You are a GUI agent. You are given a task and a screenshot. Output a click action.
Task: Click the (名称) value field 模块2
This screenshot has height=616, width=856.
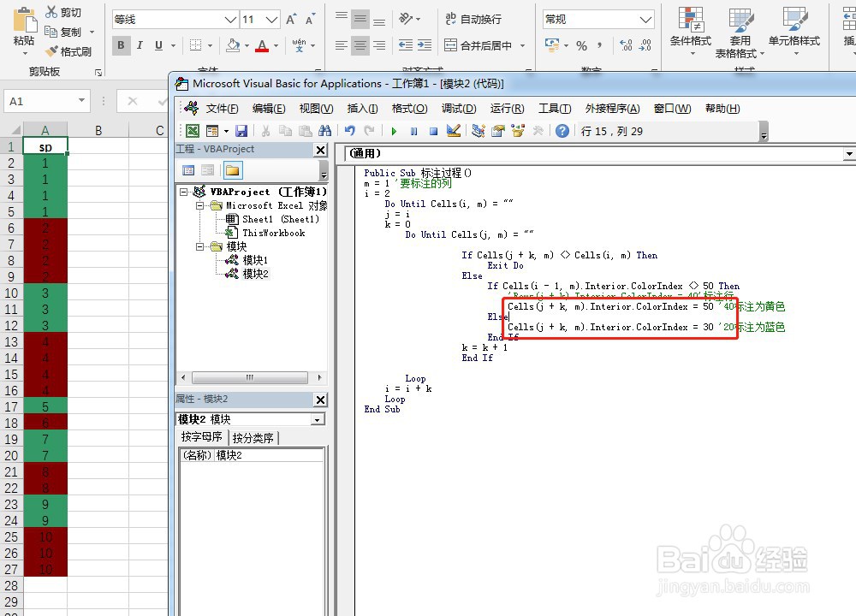pos(269,455)
